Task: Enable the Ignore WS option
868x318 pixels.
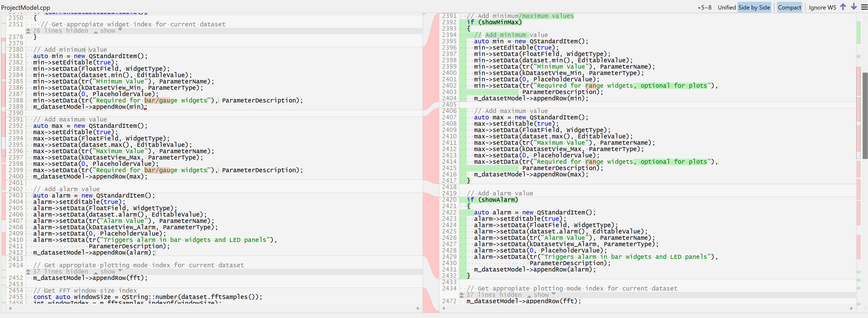Action: (x=822, y=7)
